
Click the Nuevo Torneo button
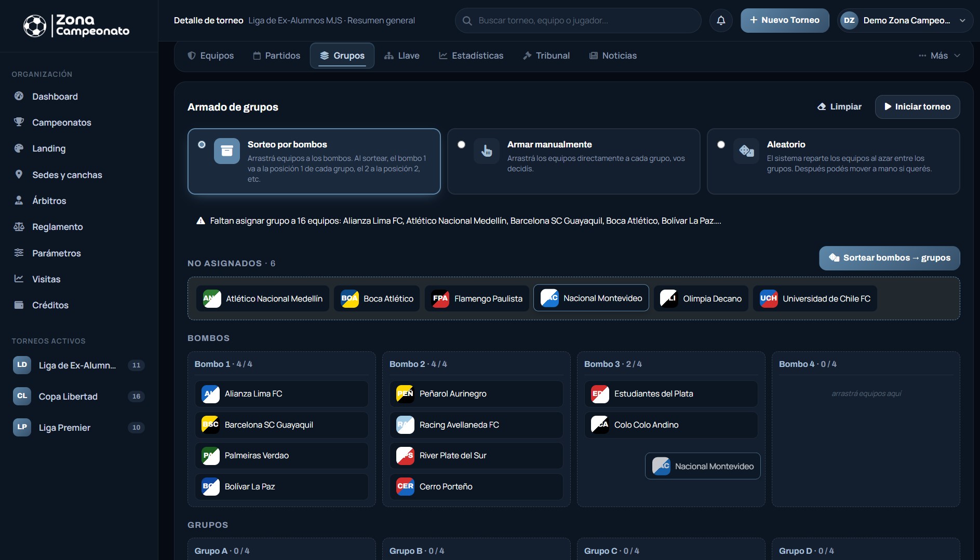pyautogui.click(x=785, y=20)
